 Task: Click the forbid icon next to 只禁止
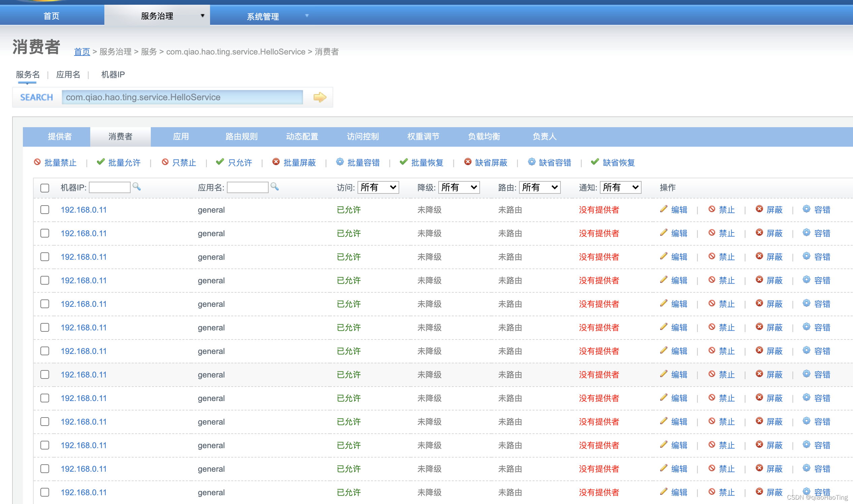click(x=165, y=162)
